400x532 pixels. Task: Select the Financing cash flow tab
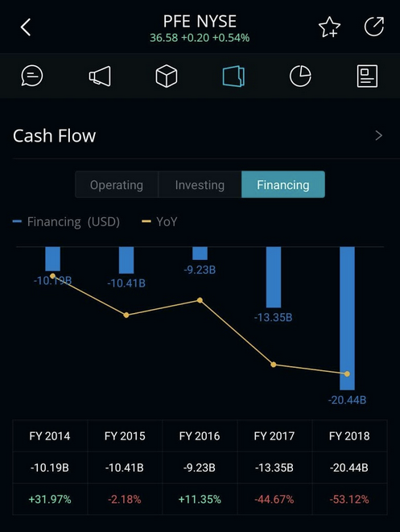click(283, 184)
